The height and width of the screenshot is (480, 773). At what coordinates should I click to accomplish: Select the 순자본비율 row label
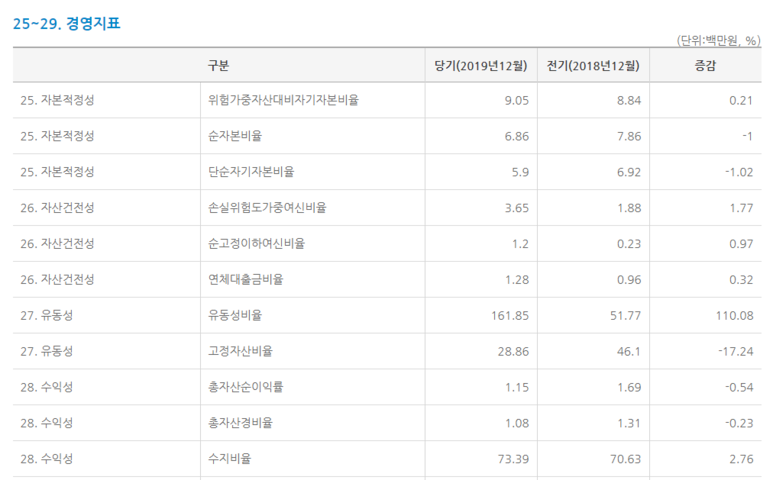tap(235, 136)
